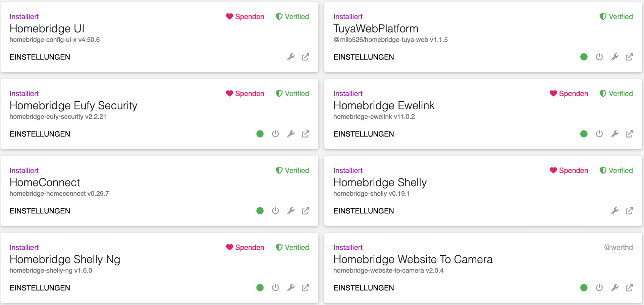Click green status dot for HomeConnect
This screenshot has height=305, width=644.
(260, 211)
